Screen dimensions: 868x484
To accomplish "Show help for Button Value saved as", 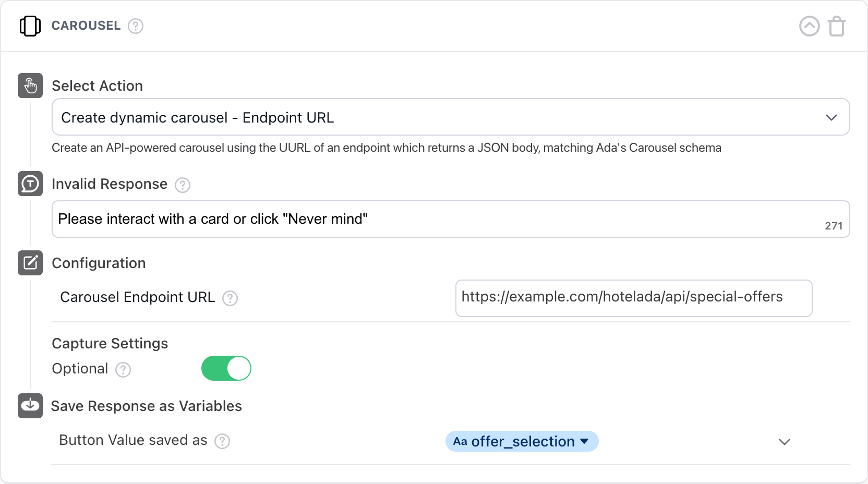I will (x=222, y=441).
